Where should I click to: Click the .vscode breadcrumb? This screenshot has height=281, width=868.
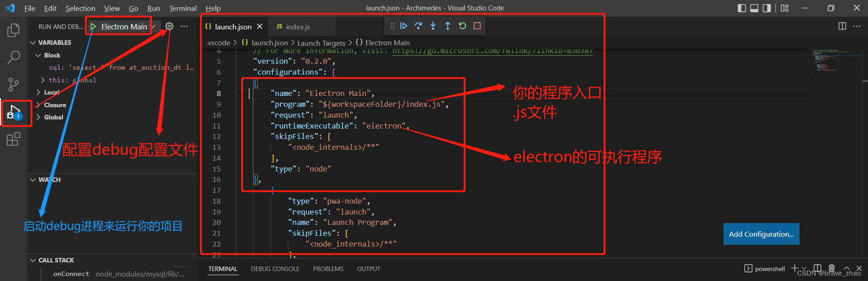218,43
